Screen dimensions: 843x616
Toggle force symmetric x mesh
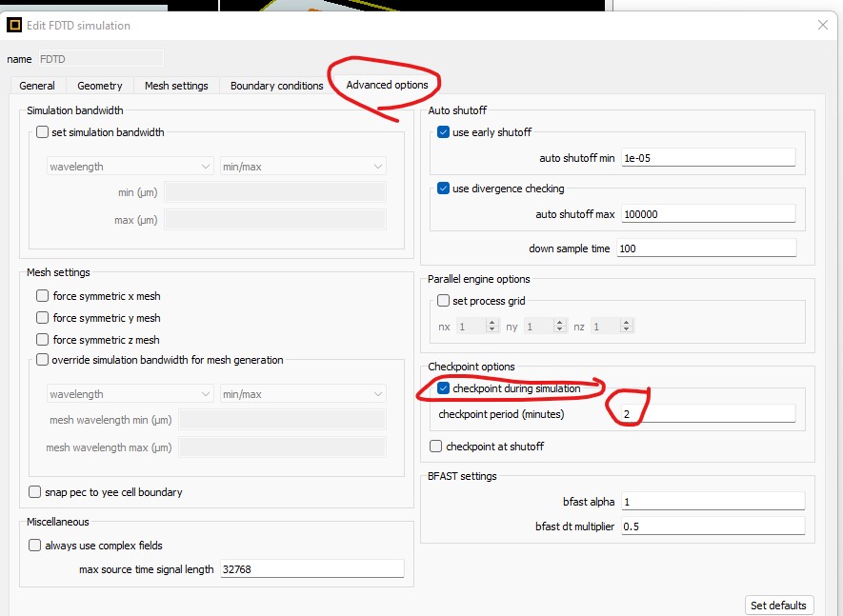tap(42, 296)
